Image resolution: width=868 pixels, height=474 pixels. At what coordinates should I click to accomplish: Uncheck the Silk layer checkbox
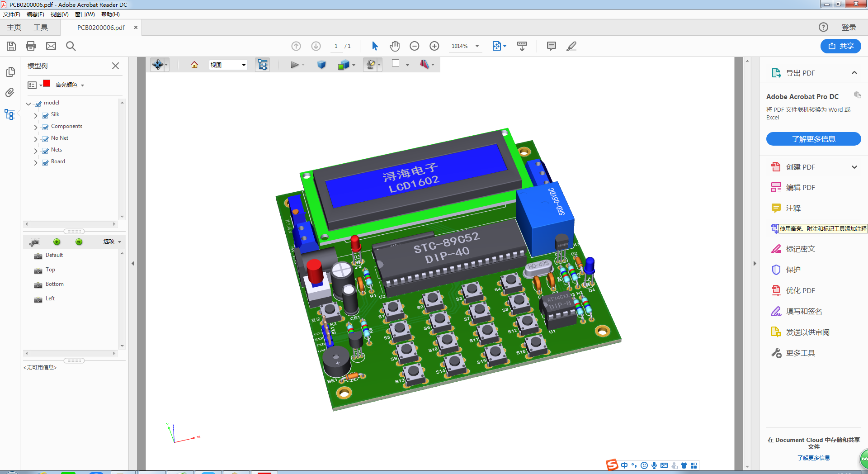pyautogui.click(x=46, y=115)
